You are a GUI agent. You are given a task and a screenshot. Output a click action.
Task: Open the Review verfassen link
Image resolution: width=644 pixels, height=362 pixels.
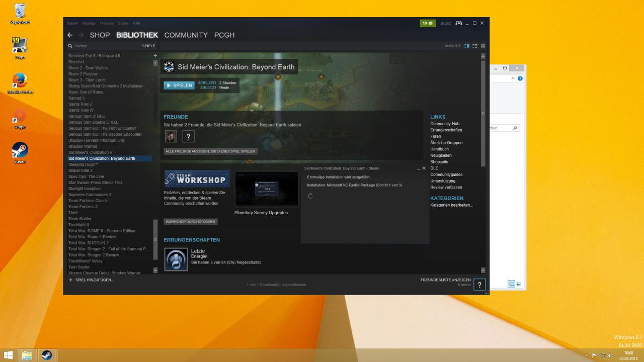click(x=446, y=187)
